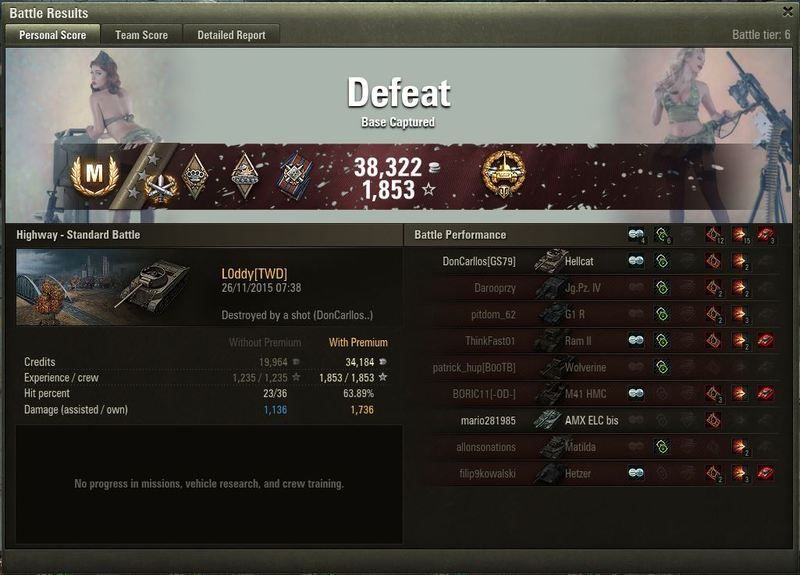Switch to the Team Score tab
This screenshot has height=575, width=800.
[141, 35]
